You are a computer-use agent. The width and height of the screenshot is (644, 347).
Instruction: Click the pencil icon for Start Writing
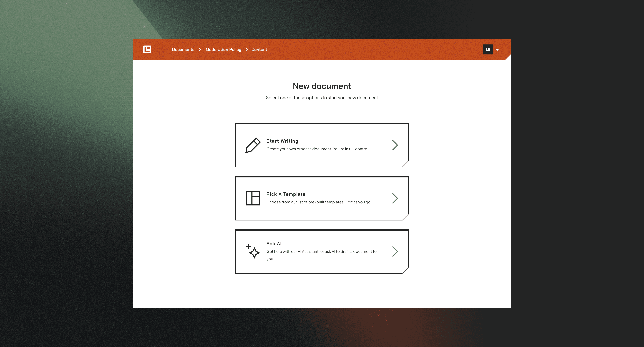(x=253, y=145)
